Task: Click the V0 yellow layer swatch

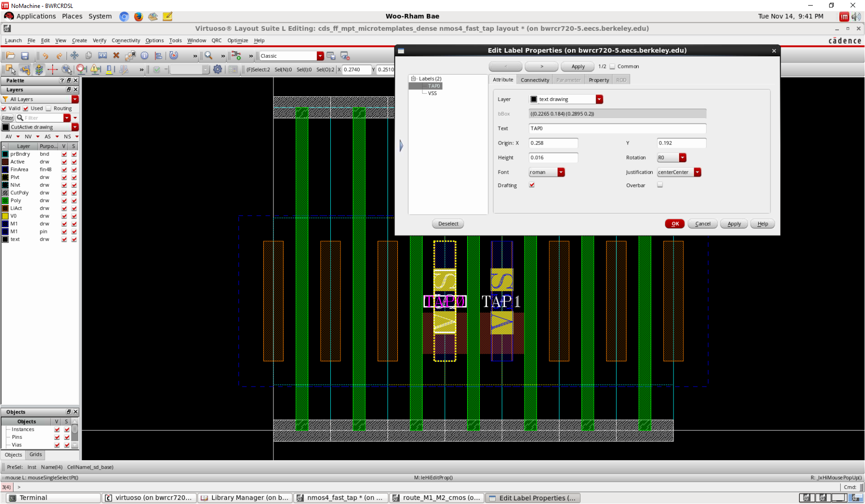Action: [x=5, y=216]
